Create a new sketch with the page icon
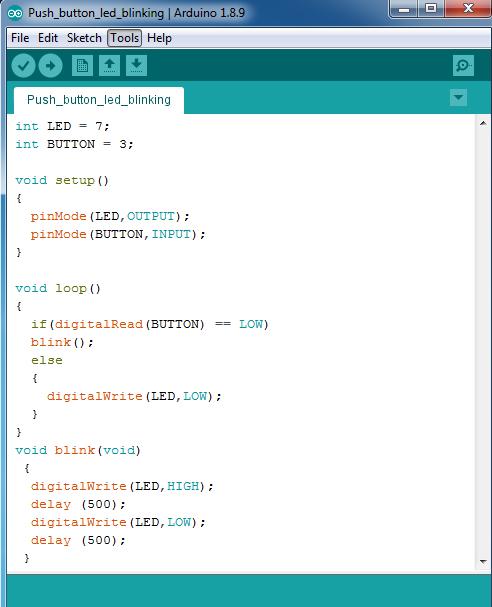 [82, 65]
